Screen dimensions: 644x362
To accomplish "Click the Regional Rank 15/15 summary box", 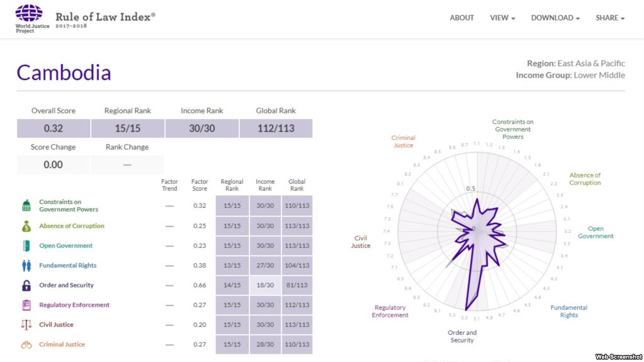I will (x=128, y=128).
